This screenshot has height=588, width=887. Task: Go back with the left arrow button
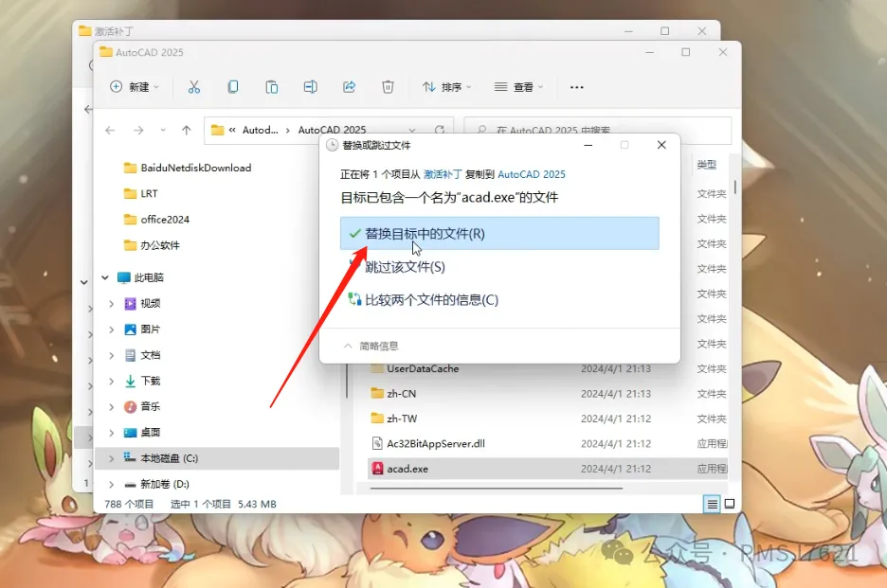pyautogui.click(x=110, y=130)
